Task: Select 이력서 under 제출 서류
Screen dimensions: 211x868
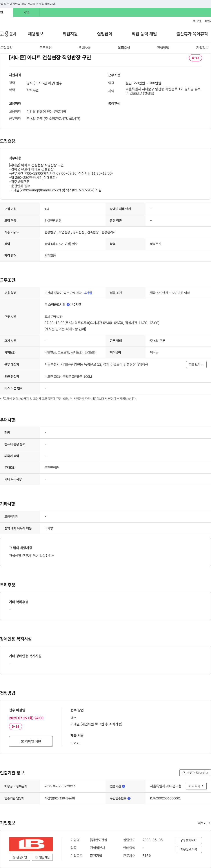Action: (x=75, y=743)
